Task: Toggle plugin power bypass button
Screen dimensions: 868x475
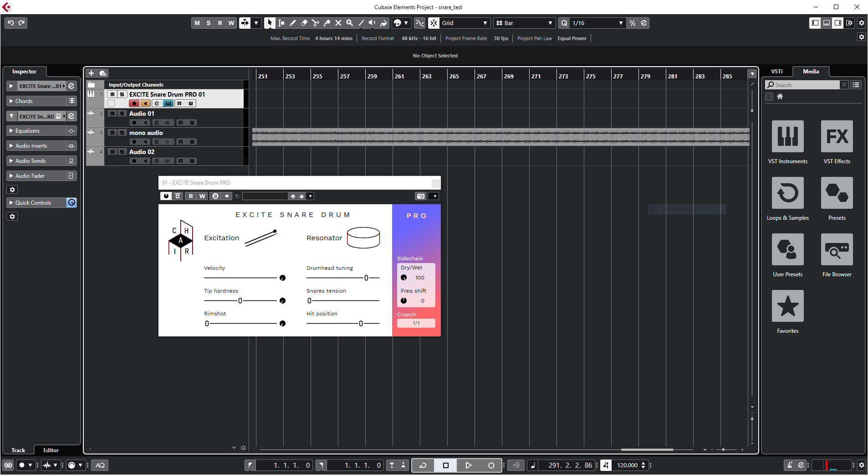Action: 166,196
